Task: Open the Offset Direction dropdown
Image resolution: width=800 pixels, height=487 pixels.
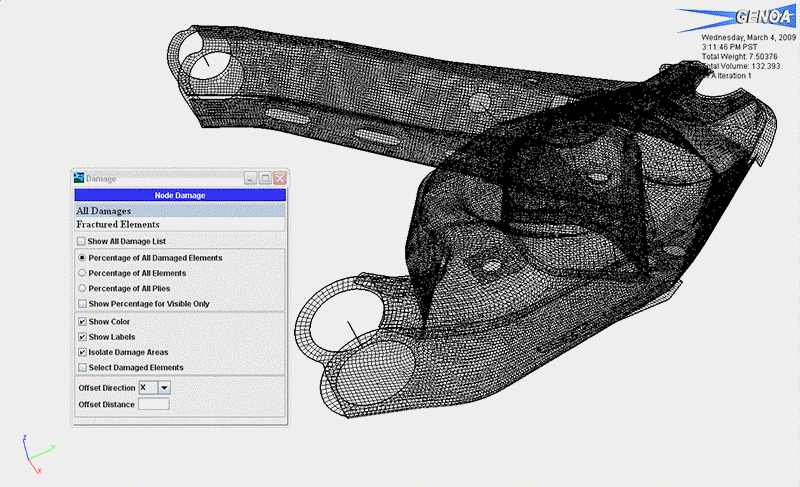Action: (x=164, y=387)
